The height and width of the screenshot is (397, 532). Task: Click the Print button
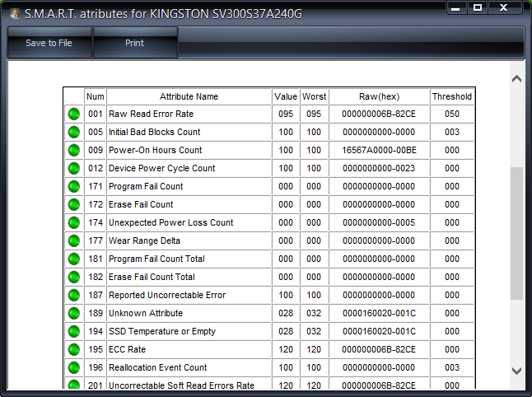pos(135,43)
